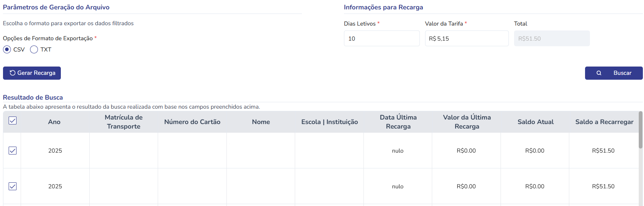Image resolution: width=644 pixels, height=206 pixels.
Task: Click first row's 2025 year cell
Action: (x=55, y=151)
